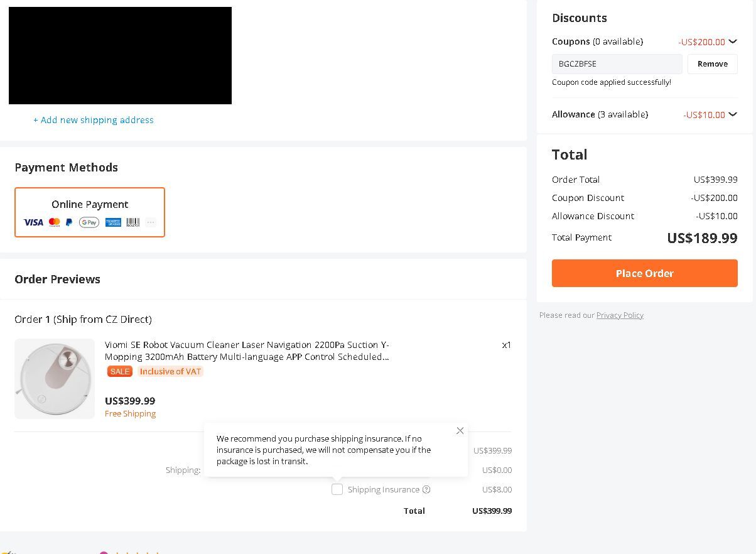
Task: Click the American Express logo
Action: [x=113, y=222]
